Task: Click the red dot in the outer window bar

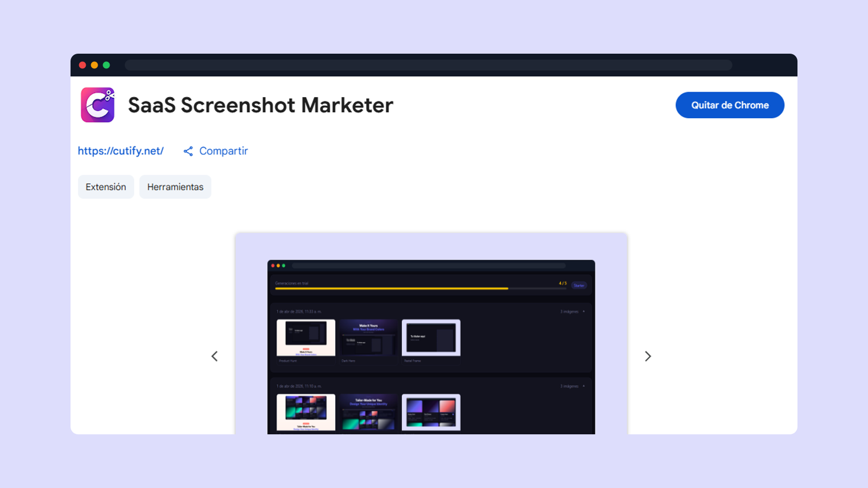Action: tap(82, 65)
